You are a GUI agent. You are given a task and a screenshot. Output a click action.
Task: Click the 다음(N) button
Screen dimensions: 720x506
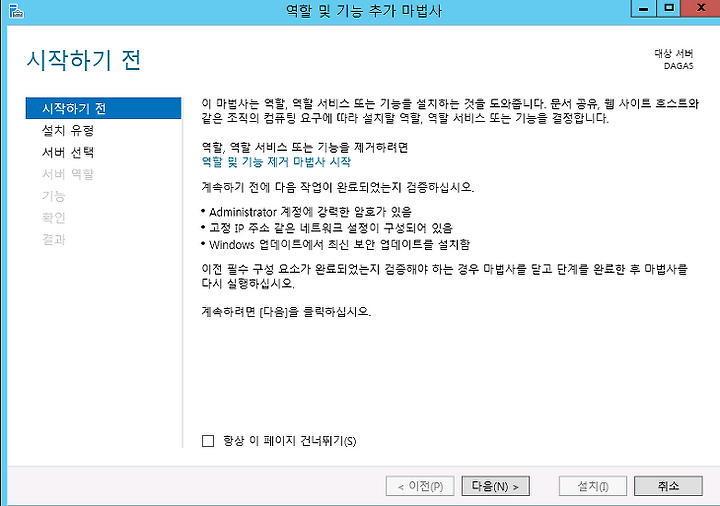click(x=495, y=486)
